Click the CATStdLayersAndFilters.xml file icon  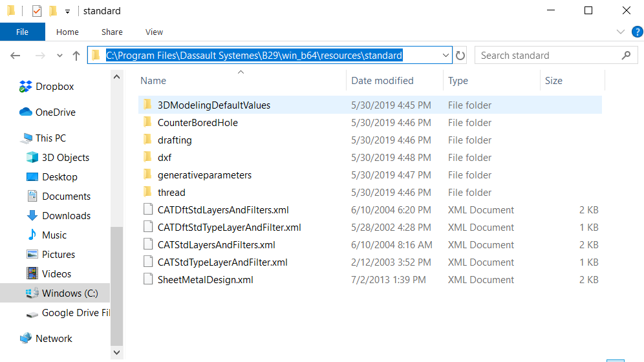tap(148, 244)
